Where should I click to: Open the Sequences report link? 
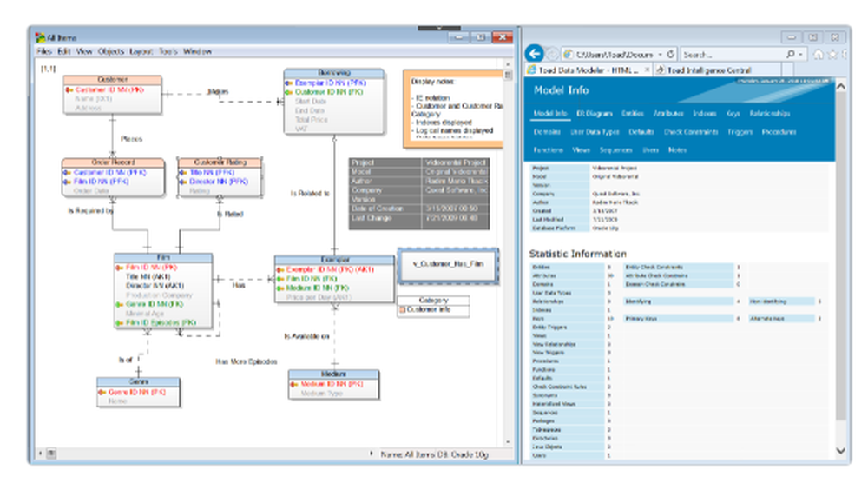(x=615, y=150)
